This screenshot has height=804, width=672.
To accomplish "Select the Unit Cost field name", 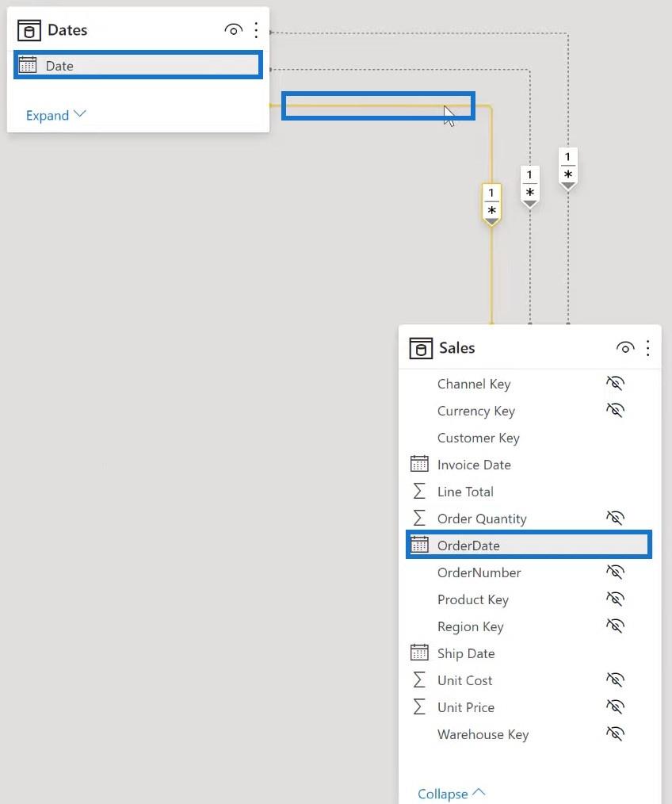I will click(x=464, y=680).
